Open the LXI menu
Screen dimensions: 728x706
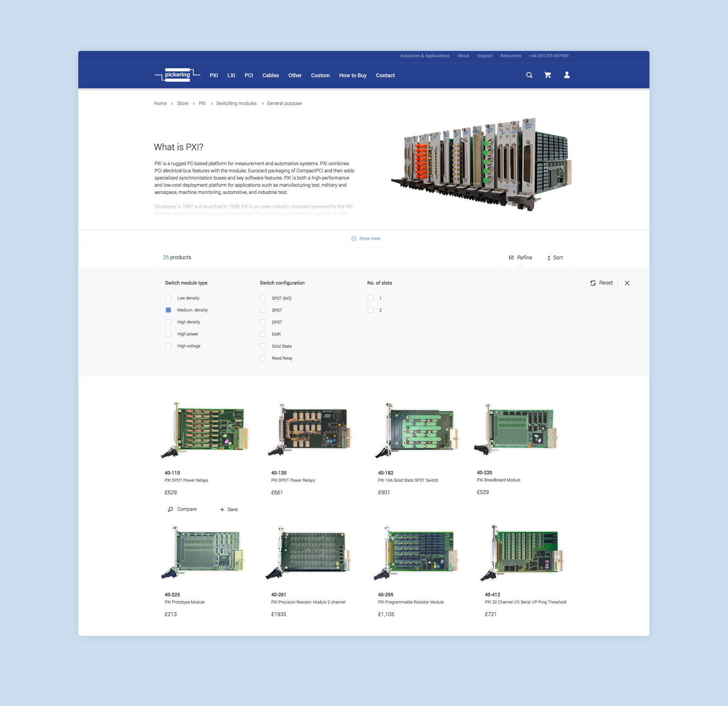231,76
